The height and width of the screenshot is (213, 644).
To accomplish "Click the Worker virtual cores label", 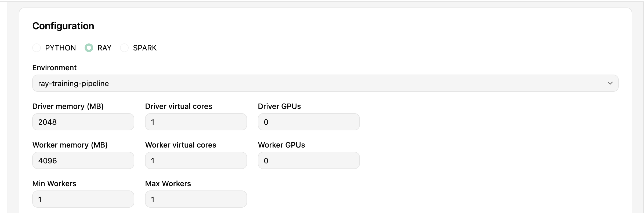I will pos(181,145).
